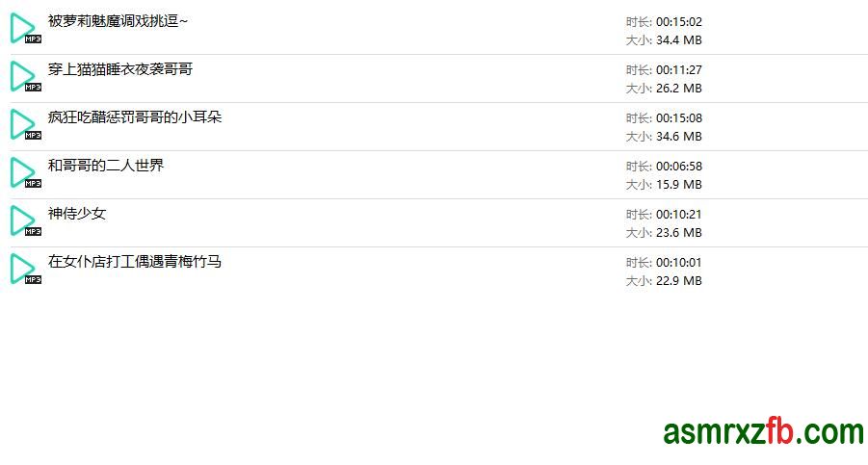
Task: Click the MP3 play icon for 和哥哥的二人世界
Action: pyautogui.click(x=25, y=172)
